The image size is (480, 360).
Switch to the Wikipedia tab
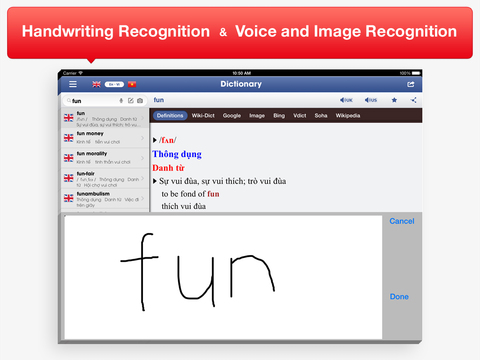(348, 116)
